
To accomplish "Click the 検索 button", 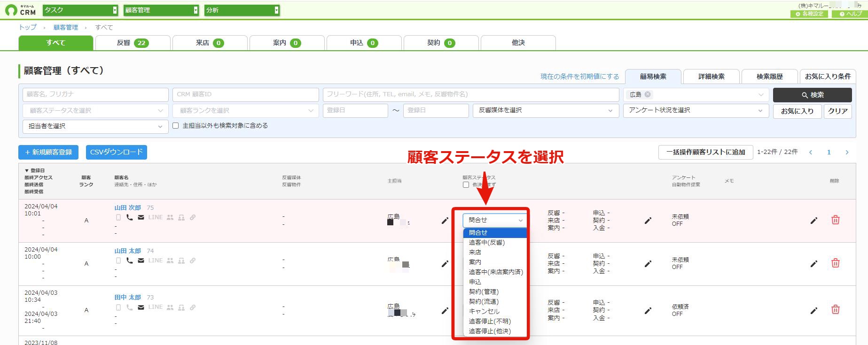I will (812, 95).
